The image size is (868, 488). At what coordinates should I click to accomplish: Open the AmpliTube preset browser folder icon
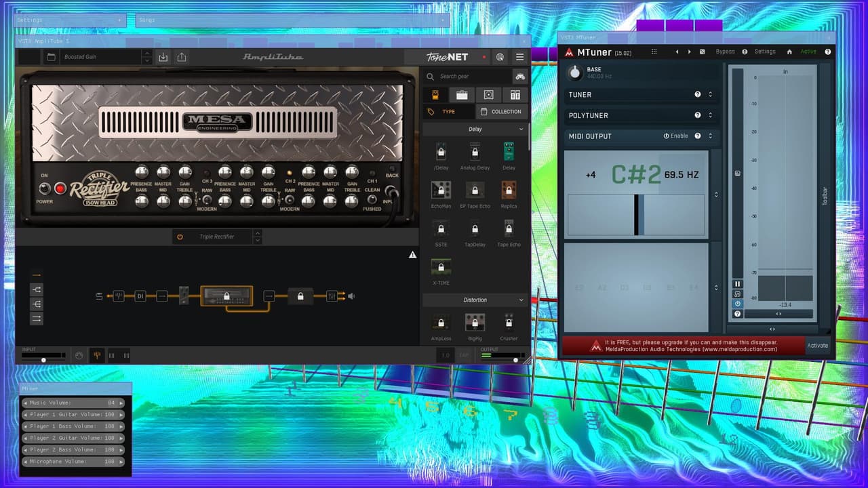click(51, 58)
